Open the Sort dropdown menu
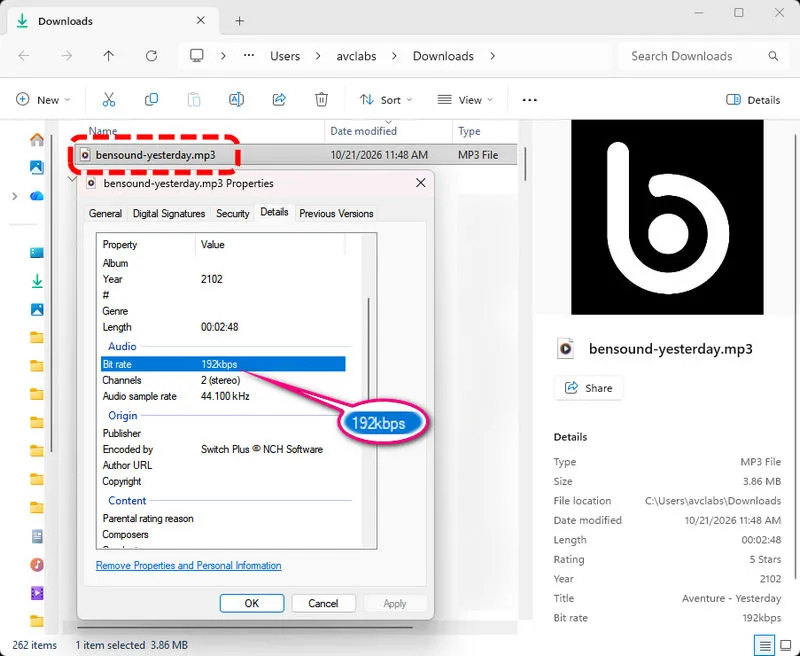Image resolution: width=800 pixels, height=656 pixels. click(x=386, y=100)
